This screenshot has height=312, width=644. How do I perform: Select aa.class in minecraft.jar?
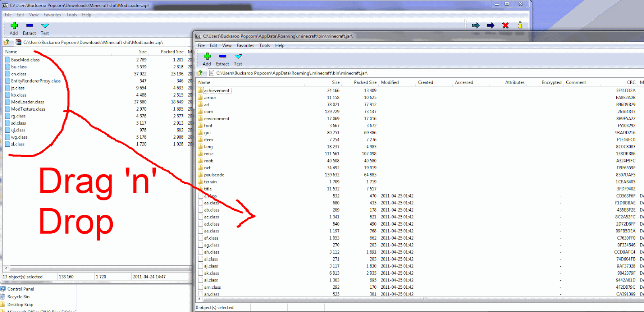pos(211,203)
